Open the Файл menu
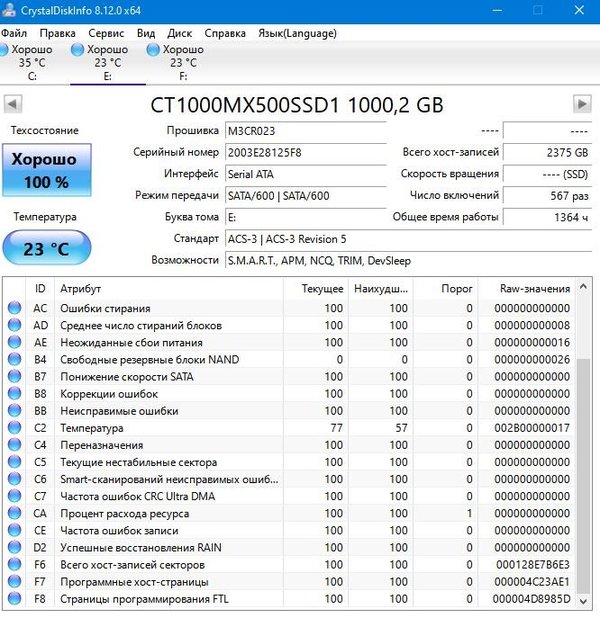 (x=15, y=32)
